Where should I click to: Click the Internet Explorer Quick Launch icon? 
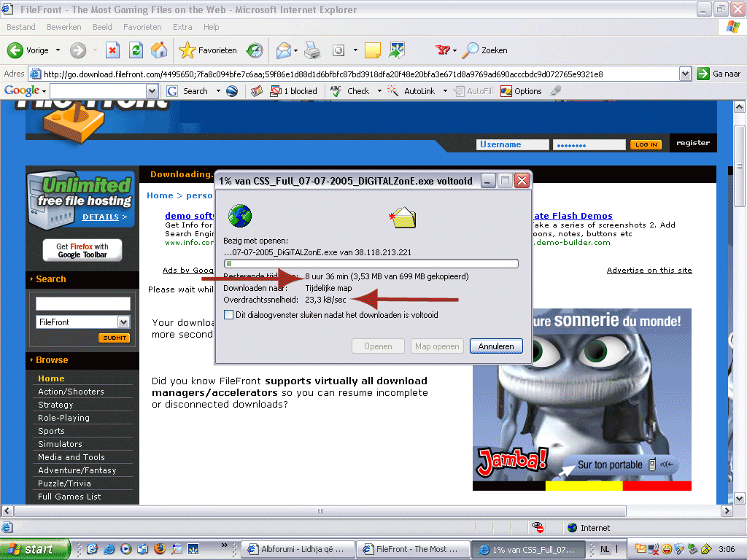[109, 549]
